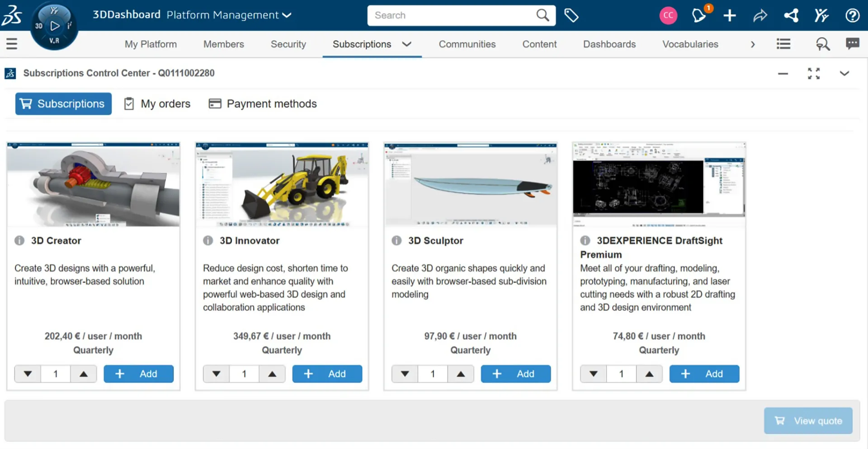Viewport: 868px width, 449px height.
Task: Open the CC user profile avatar
Action: [x=668, y=15]
